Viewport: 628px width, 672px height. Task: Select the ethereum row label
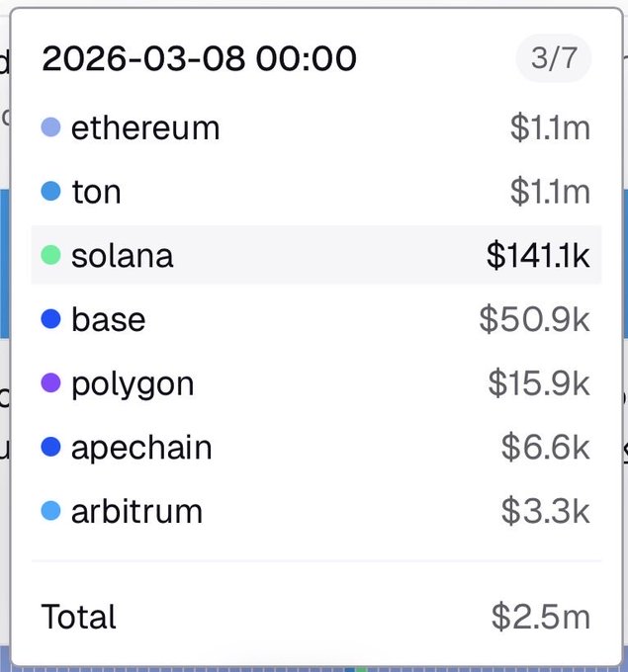pyautogui.click(x=145, y=128)
